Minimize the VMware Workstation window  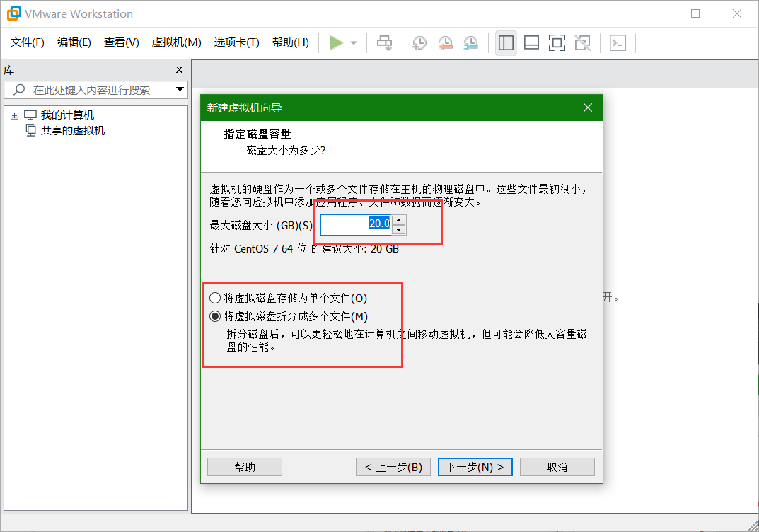(x=654, y=13)
